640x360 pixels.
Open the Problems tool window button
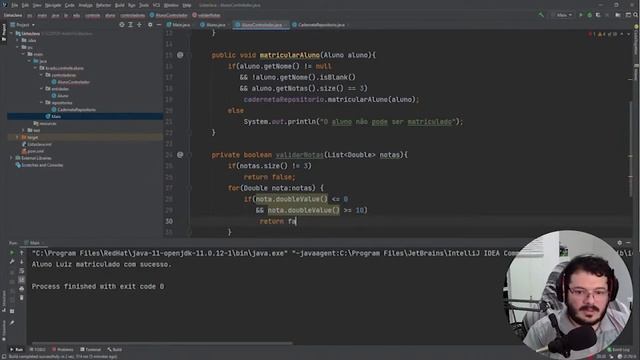62,350
